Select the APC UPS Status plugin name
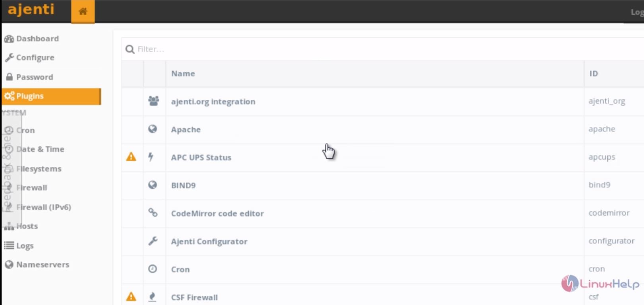This screenshot has width=644, height=305. (x=201, y=158)
